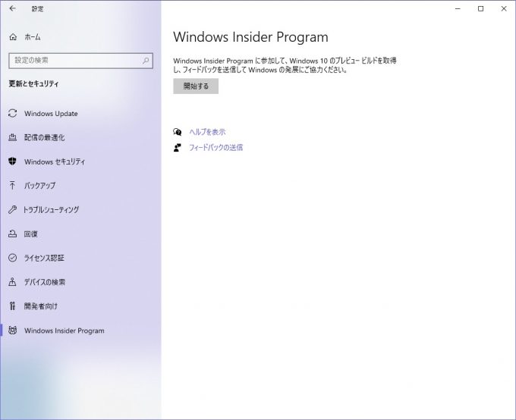Focus the 設定の検索 search field

click(x=80, y=61)
